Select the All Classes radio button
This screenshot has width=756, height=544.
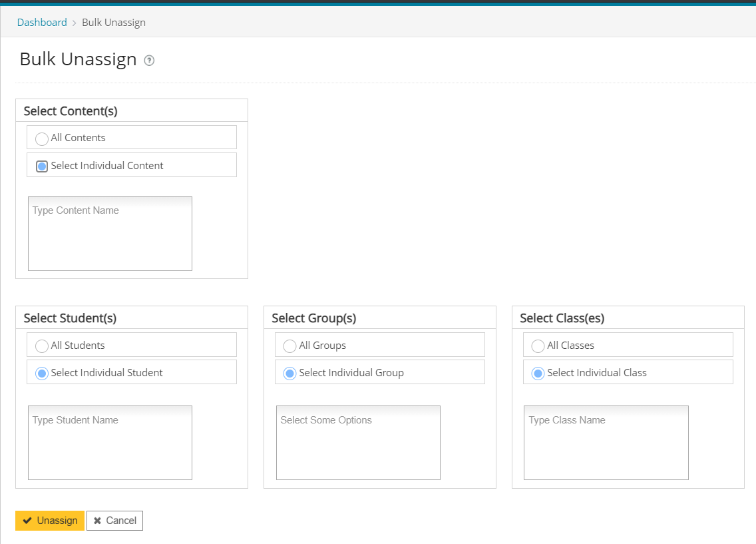point(538,345)
